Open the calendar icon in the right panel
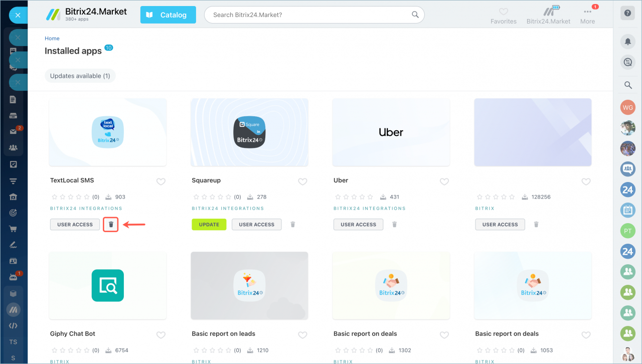The height and width of the screenshot is (364, 642). [x=628, y=210]
